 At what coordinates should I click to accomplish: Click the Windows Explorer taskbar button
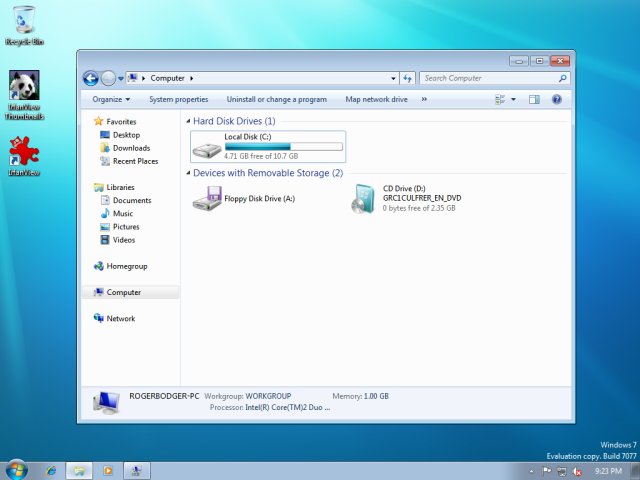pos(79,471)
